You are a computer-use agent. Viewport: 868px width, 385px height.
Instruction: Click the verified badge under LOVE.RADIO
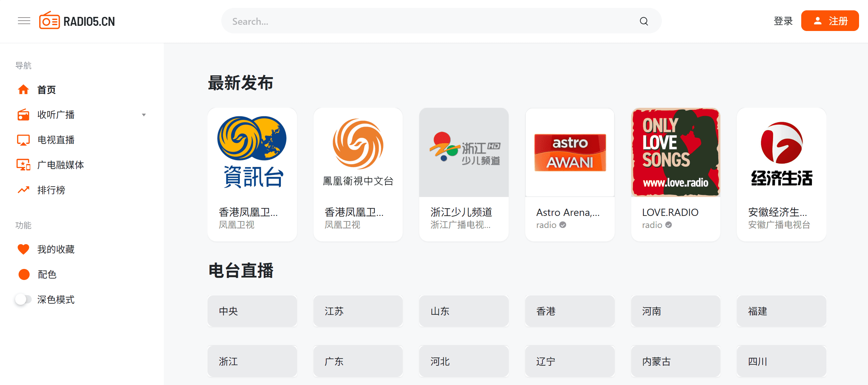coord(668,225)
